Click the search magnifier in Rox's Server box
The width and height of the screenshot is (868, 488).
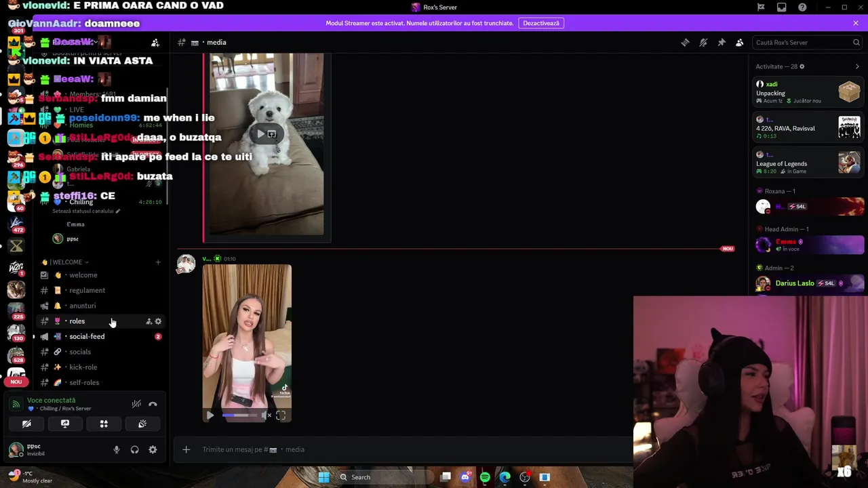coord(856,42)
